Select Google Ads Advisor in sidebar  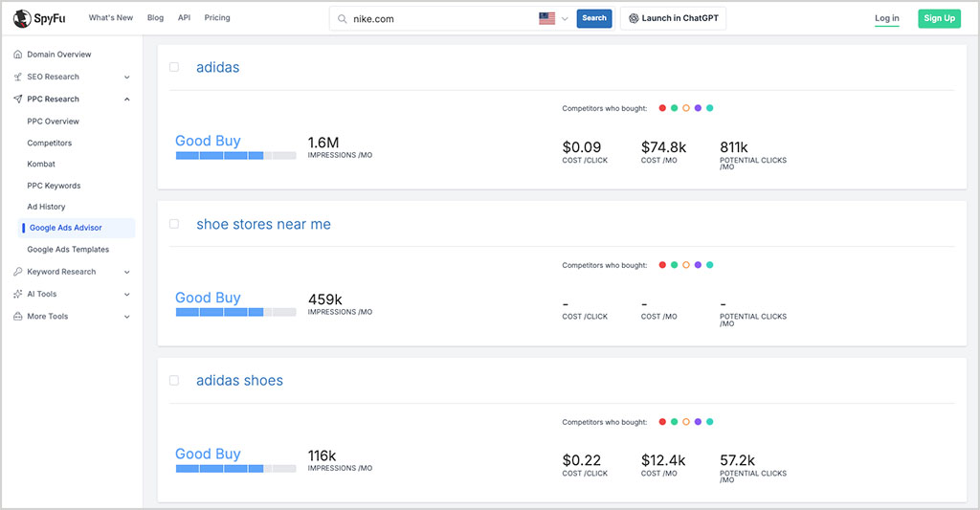point(78,228)
